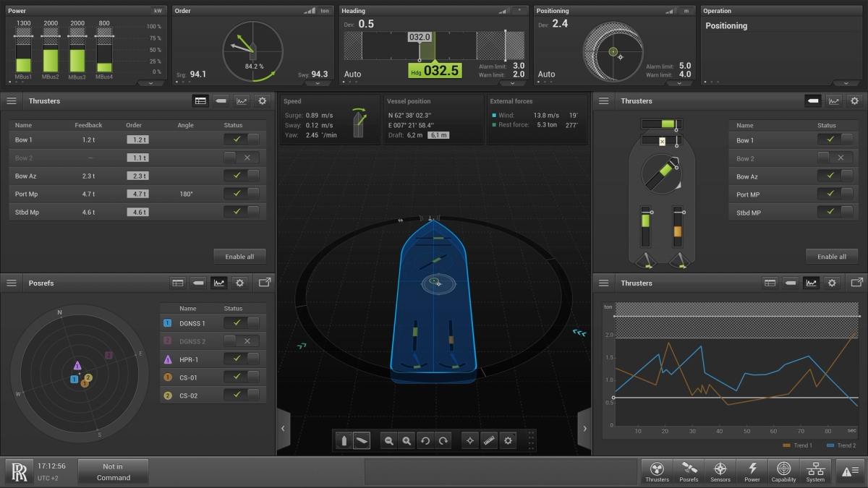Toggle DGNSS 1 posref status
Viewport: 868px width, 488px height.
pyautogui.click(x=242, y=322)
